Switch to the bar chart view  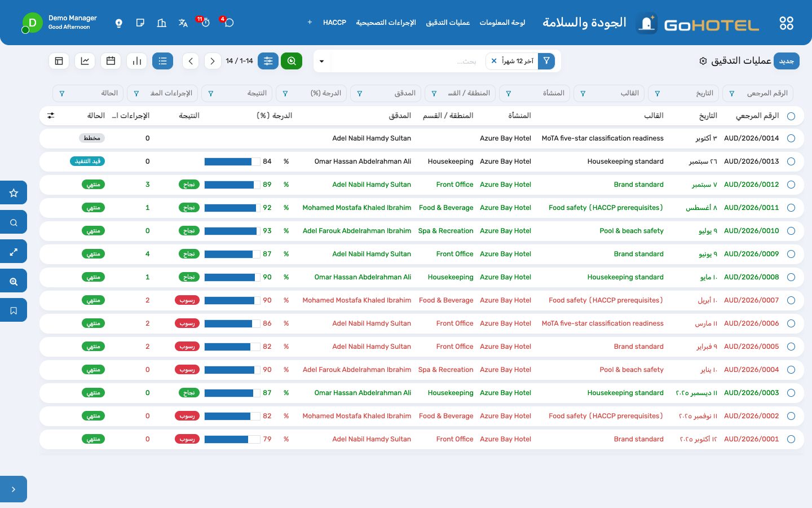pos(136,61)
